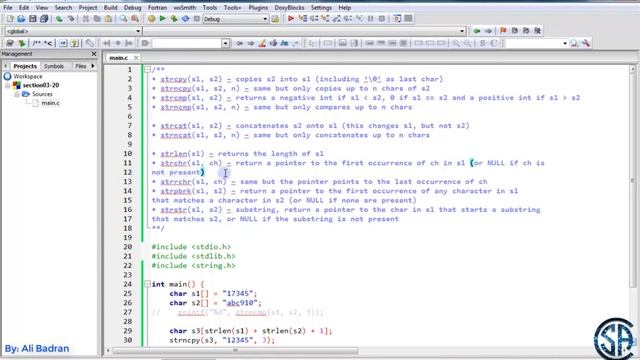This screenshot has width=640, height=360.
Task: Click the vertical scrollbar of the editor
Action: [632, 180]
